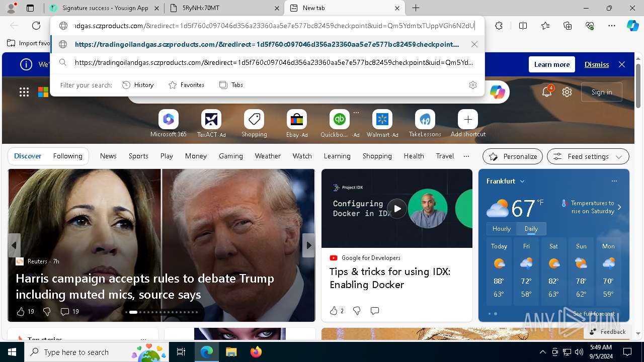Viewport: 644px width, 362px height.
Task: Expand Frankfurt location dropdown
Action: (522, 181)
